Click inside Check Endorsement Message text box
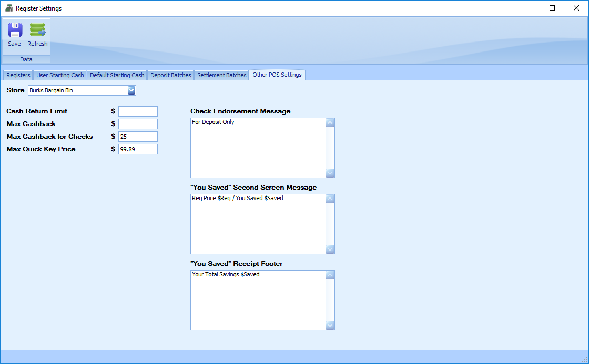 (258, 148)
